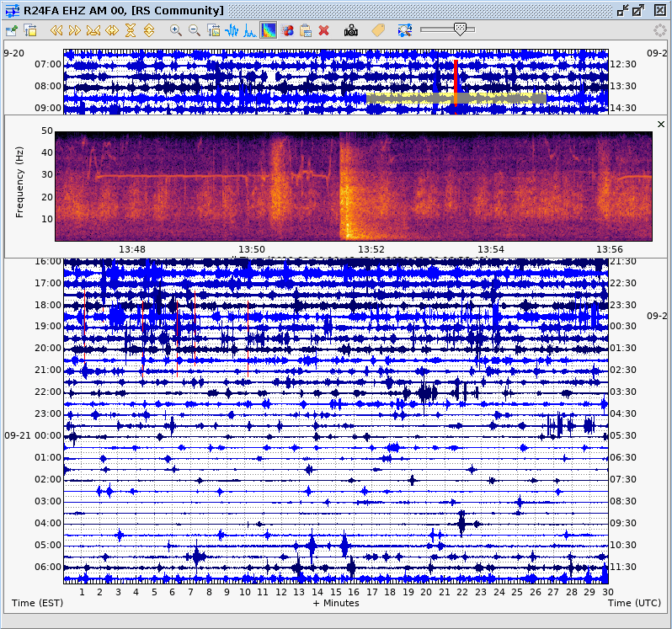The image size is (672, 629).
Task: Remove inset with the red X icon
Action: (x=324, y=30)
